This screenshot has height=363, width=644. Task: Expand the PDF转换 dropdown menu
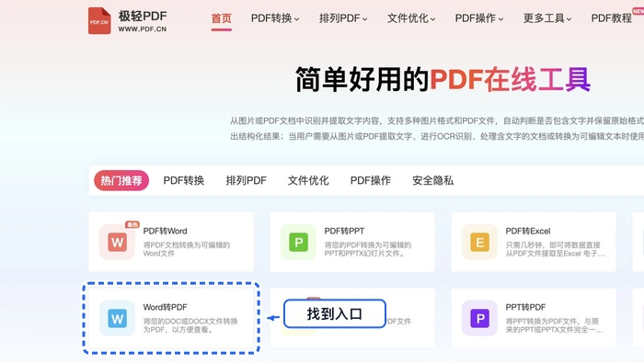pos(275,18)
